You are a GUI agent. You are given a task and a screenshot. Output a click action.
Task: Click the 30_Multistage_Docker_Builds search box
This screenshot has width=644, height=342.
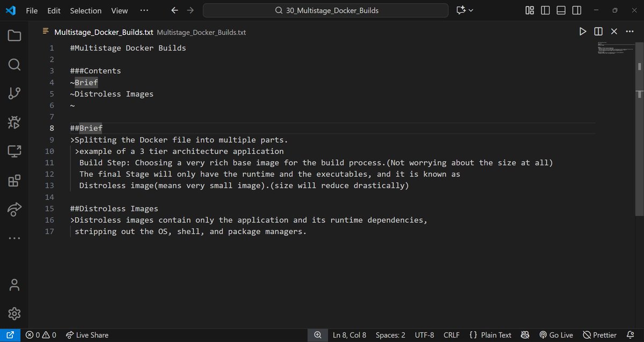(x=325, y=10)
